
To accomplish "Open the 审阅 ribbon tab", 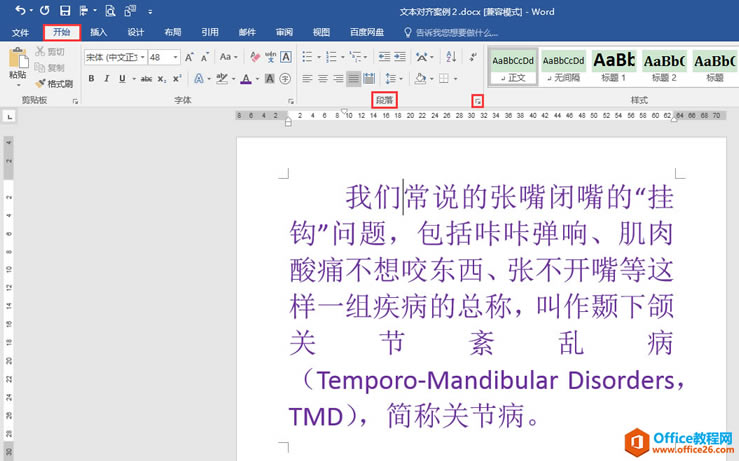I will coord(284,32).
